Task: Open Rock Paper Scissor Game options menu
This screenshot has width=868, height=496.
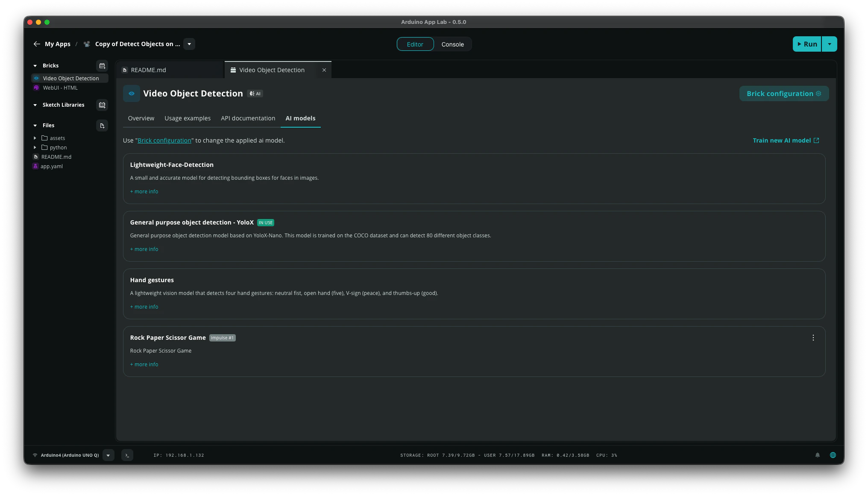Action: tap(813, 338)
